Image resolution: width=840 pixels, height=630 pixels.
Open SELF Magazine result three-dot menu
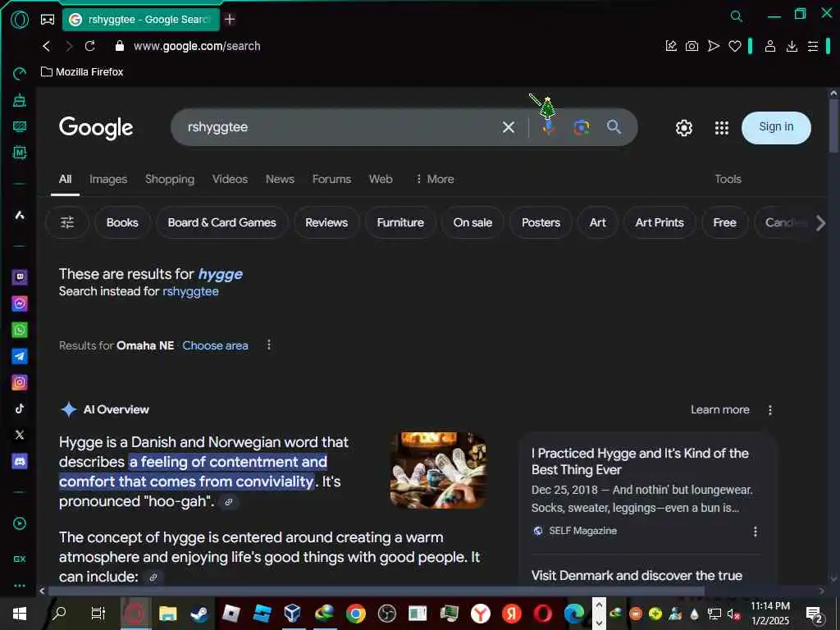point(756,532)
